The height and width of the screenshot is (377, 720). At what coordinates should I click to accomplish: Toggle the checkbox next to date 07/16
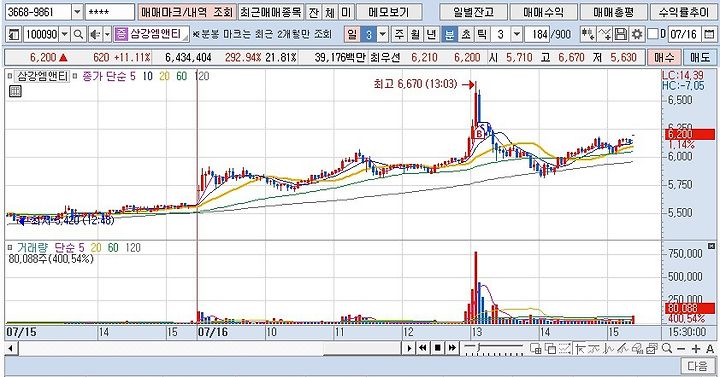652,34
